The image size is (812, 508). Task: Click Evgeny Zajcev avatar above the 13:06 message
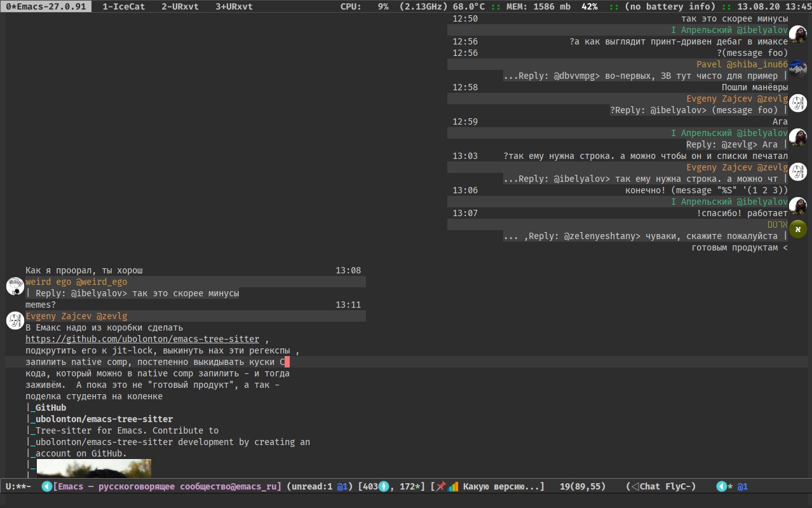click(x=798, y=173)
